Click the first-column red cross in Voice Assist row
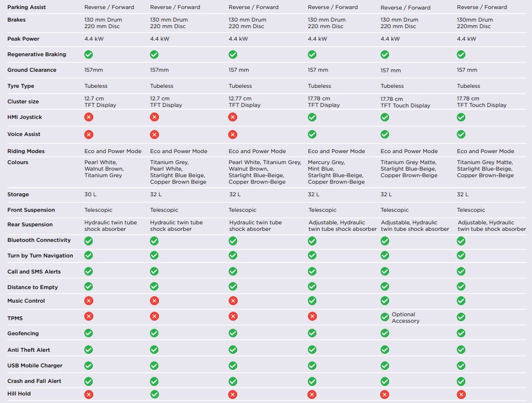Image resolution: width=532 pixels, height=403 pixels. click(89, 135)
